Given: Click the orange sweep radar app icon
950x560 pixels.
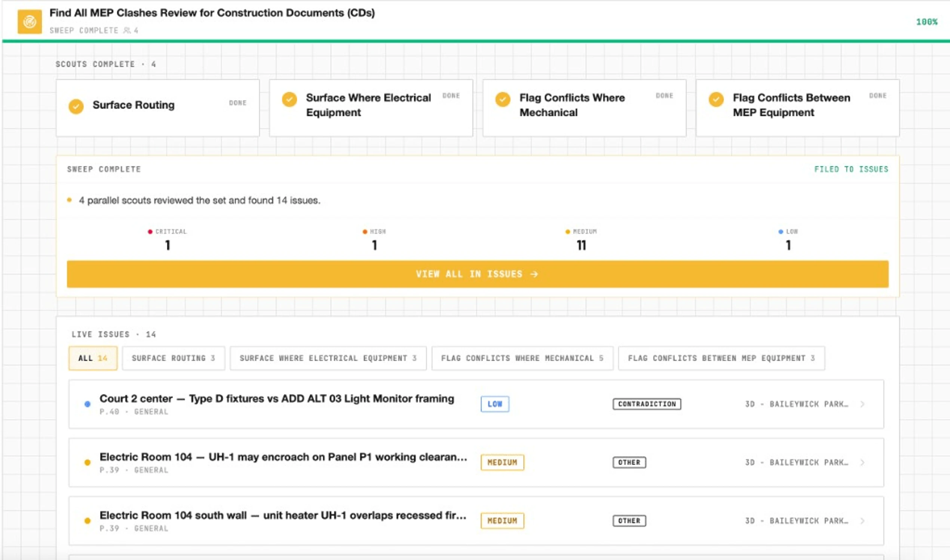Looking at the screenshot, I should point(30,22).
